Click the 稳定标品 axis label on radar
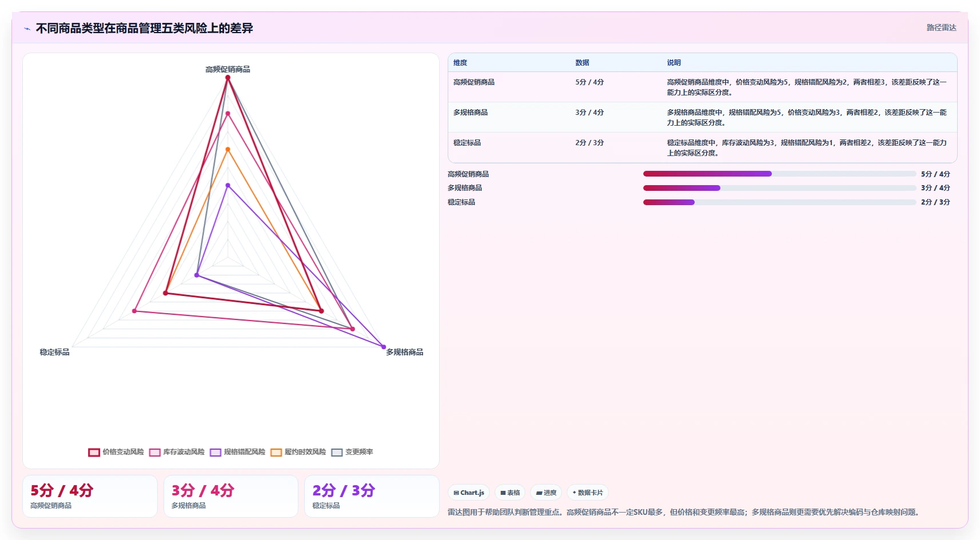Image resolution: width=980 pixels, height=540 pixels. tap(54, 352)
